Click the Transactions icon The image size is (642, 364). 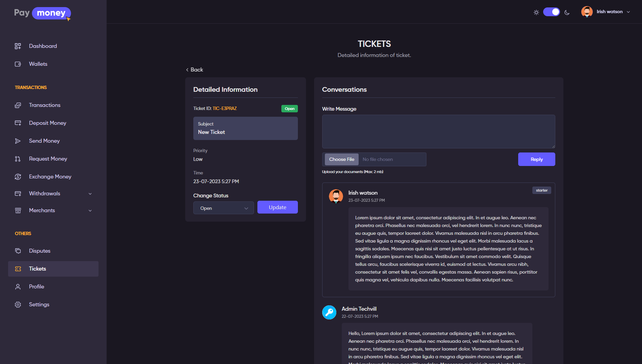18,105
